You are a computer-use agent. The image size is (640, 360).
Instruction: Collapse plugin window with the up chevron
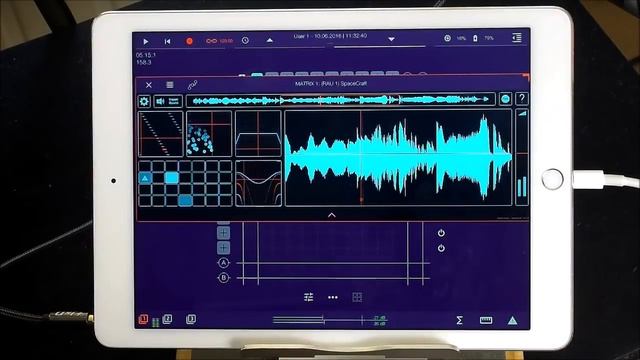coord(332,215)
